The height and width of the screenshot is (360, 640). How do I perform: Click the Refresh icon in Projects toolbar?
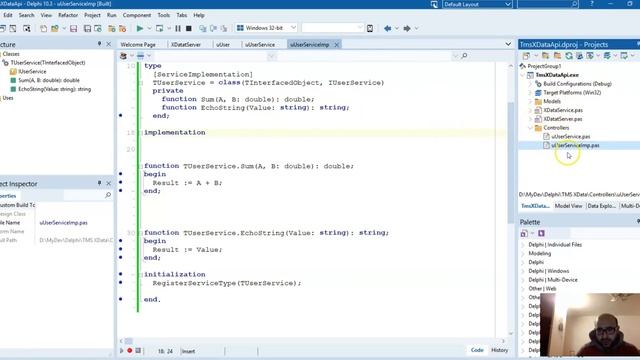click(569, 56)
